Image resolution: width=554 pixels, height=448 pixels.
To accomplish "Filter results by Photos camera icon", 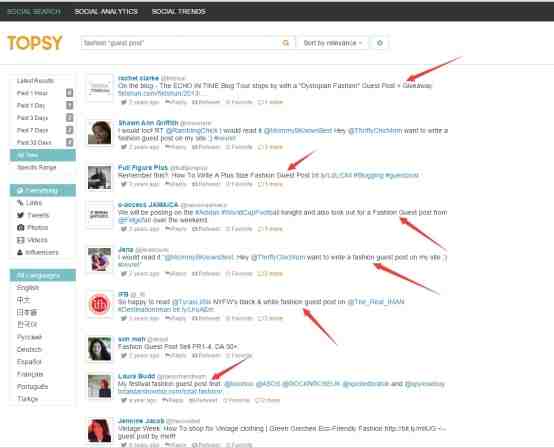I will pyautogui.click(x=20, y=228).
